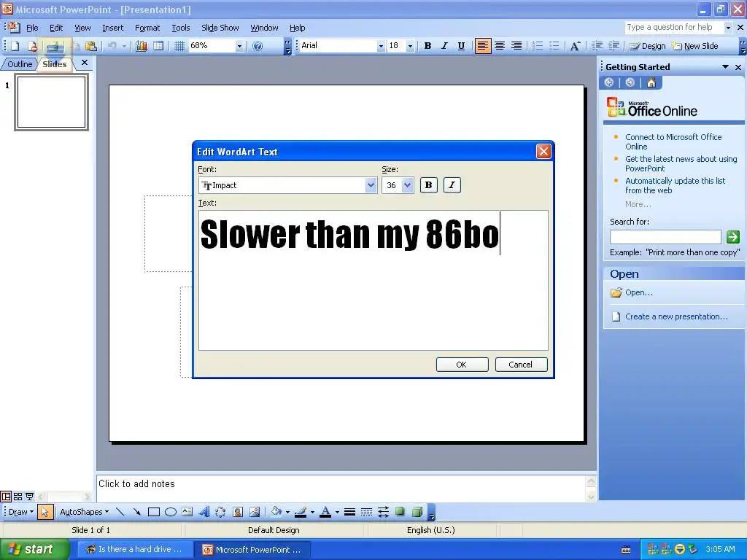Click the Increase Font Size icon
The width and height of the screenshot is (747, 560).
point(575,46)
